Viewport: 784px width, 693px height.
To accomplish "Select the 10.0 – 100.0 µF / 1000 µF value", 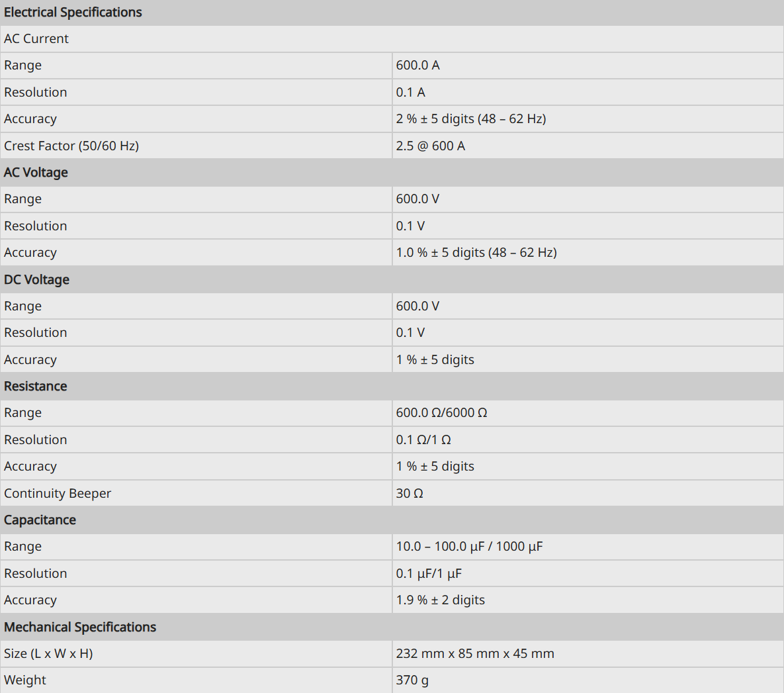I will pos(470,547).
